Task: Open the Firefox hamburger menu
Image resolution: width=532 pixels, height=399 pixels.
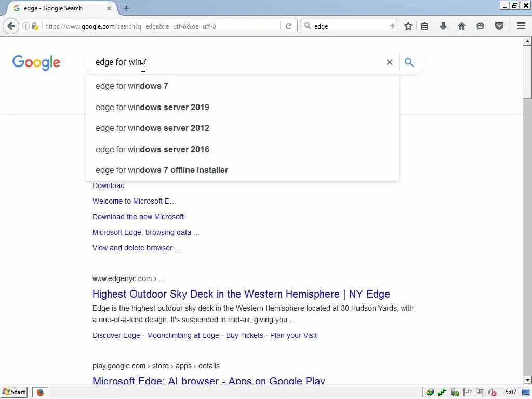Action: (521, 26)
